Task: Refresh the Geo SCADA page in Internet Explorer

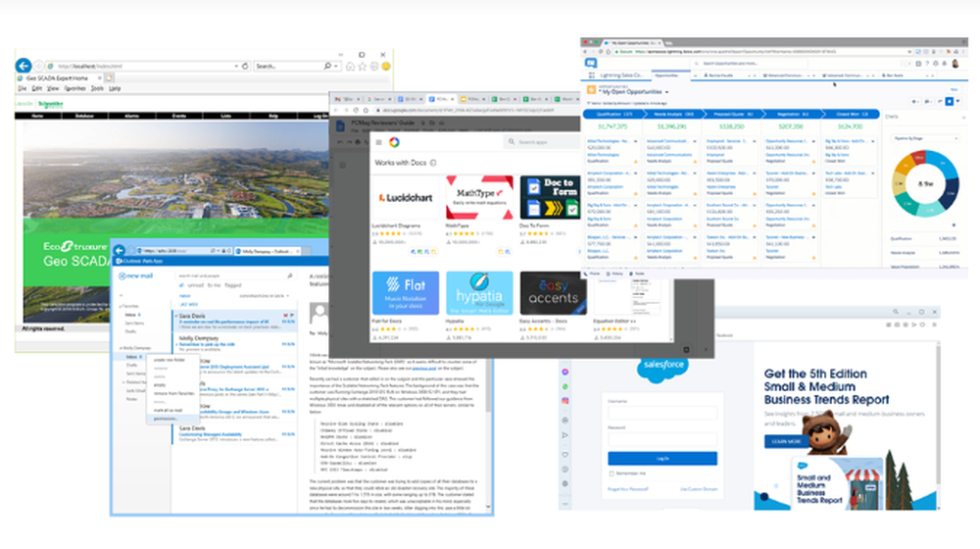Action: click(x=246, y=66)
